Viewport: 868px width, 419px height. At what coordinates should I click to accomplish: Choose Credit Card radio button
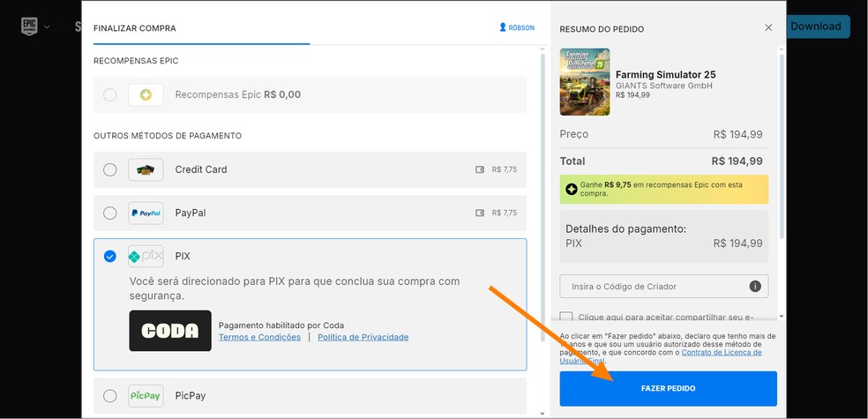click(110, 169)
